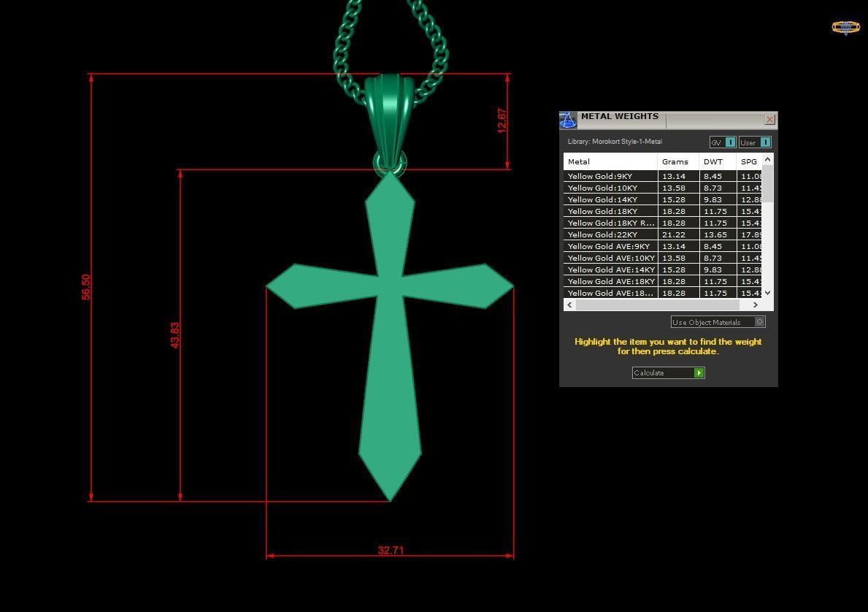The width and height of the screenshot is (868, 612).
Task: Sort by the Metal column header
Action: tap(610, 161)
